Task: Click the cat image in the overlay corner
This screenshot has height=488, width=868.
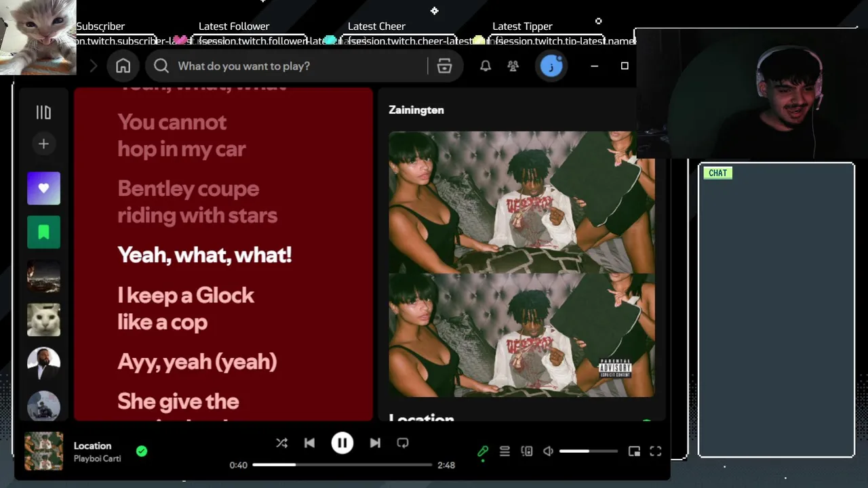Action: (38, 37)
